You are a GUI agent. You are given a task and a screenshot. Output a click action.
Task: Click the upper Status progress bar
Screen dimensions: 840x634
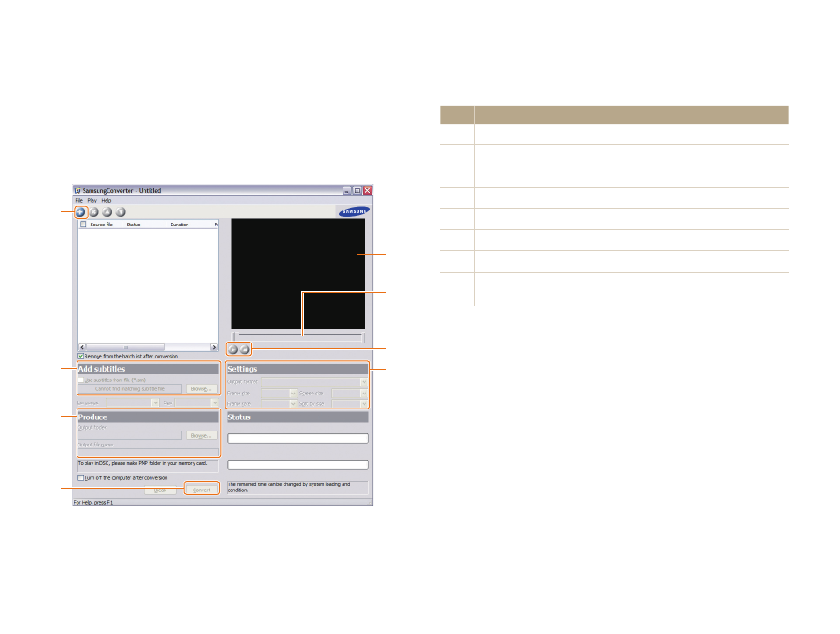pyautogui.click(x=298, y=439)
